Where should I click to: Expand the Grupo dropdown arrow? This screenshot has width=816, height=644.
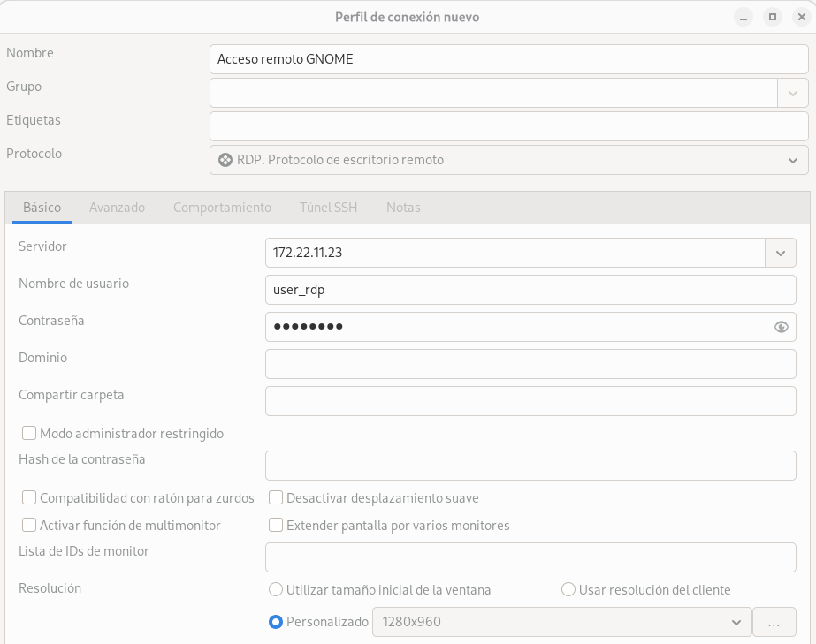[x=793, y=93]
